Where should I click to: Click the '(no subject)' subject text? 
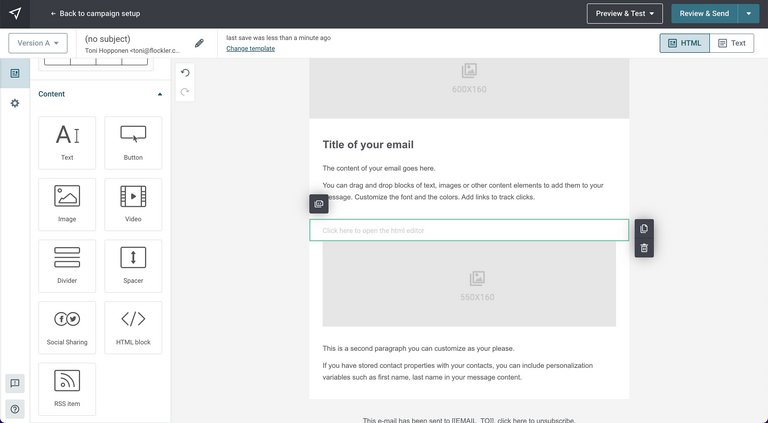(107, 39)
